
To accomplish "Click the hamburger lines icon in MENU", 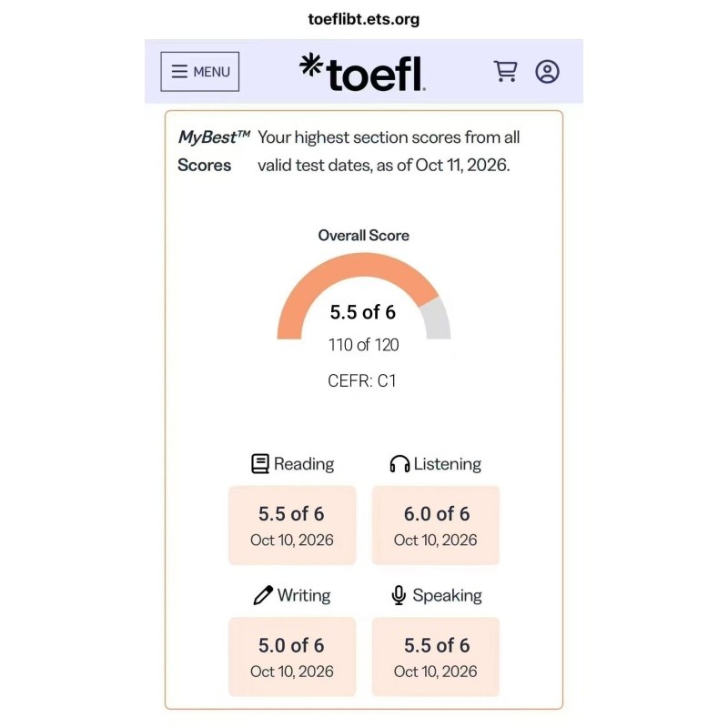I will click(x=179, y=72).
